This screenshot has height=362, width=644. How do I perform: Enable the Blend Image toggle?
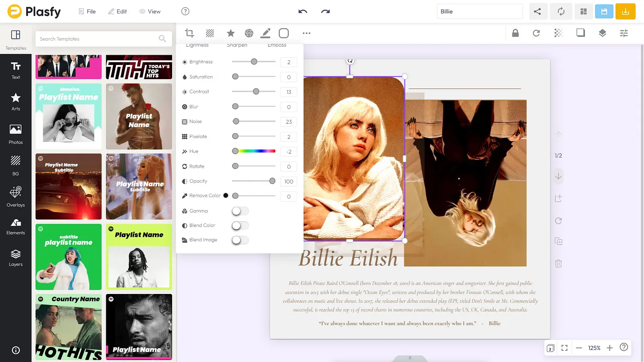tap(240, 240)
